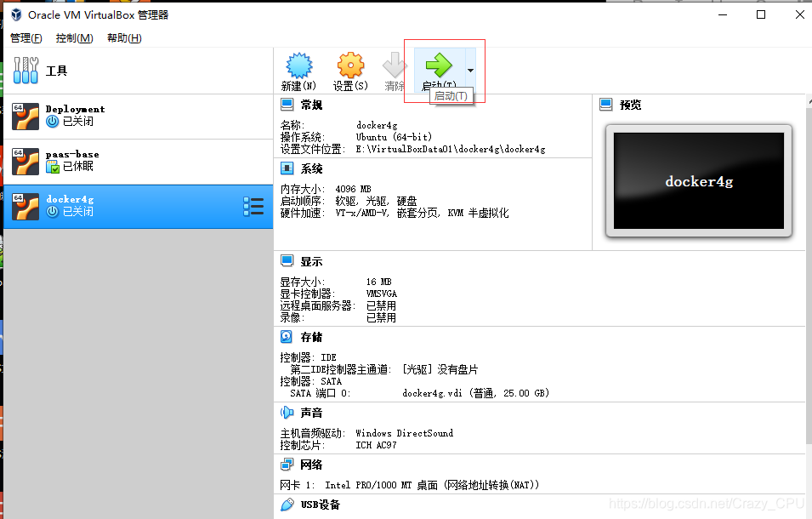This screenshot has width=812, height=519.
Task: Click the docker4g preview thumbnail
Action: pyautogui.click(x=699, y=180)
